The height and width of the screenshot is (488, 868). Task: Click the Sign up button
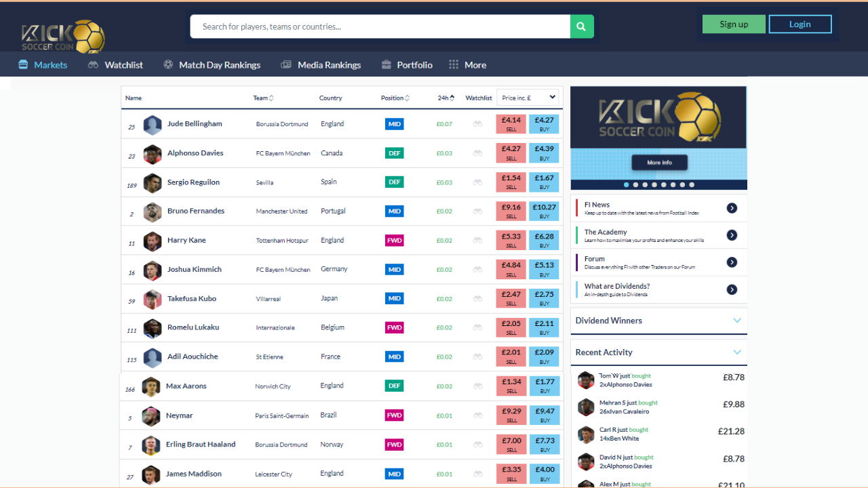coord(734,24)
